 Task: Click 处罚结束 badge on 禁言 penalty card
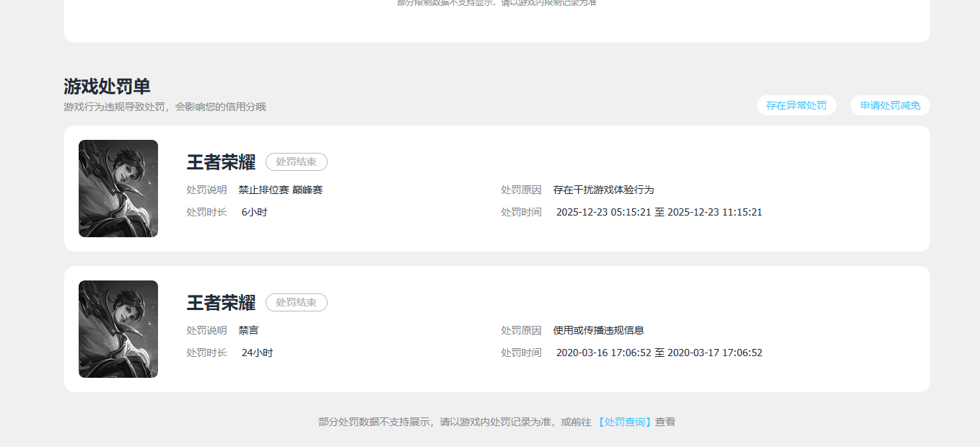point(297,303)
